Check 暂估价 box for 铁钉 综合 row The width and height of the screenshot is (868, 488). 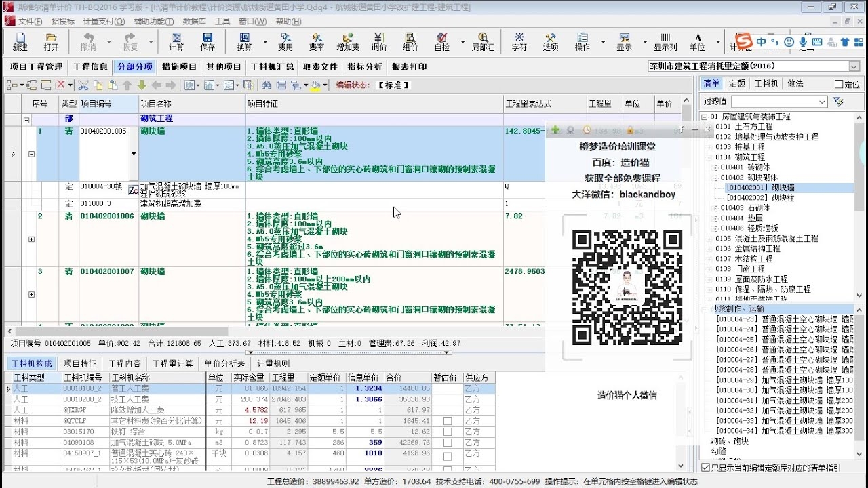point(447,431)
